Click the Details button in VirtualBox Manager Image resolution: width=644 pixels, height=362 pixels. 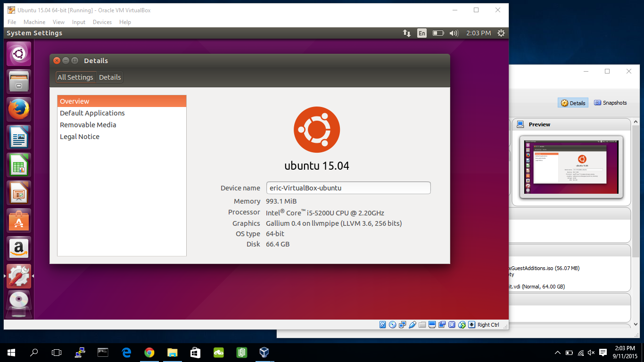click(573, 103)
